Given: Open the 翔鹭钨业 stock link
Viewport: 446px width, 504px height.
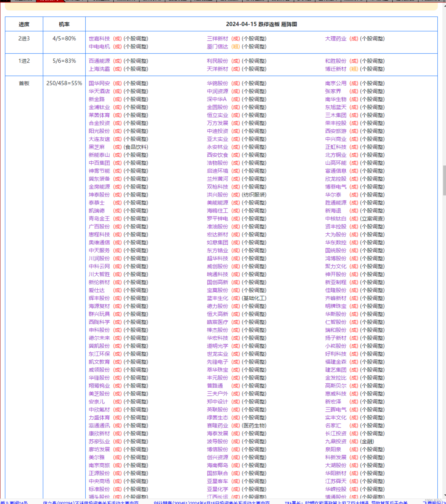Looking at the screenshot, I should coord(99,386).
